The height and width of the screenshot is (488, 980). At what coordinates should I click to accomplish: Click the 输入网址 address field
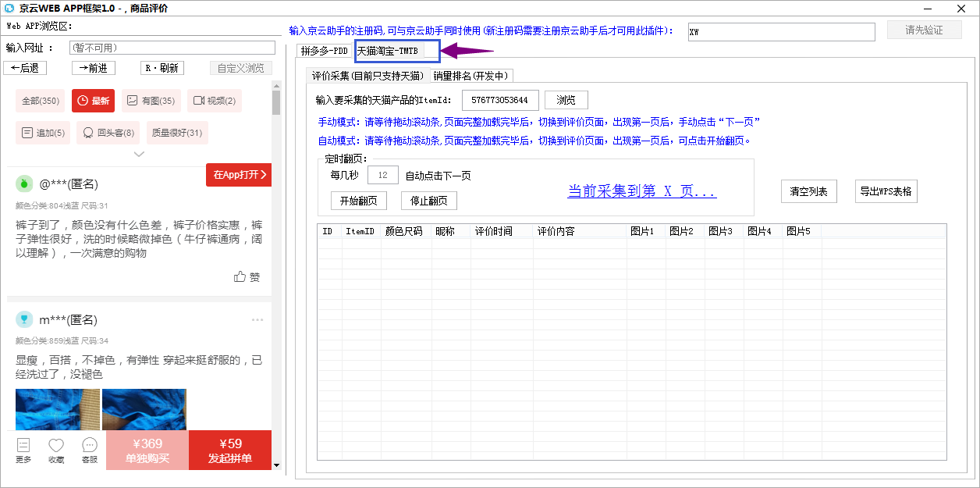(x=172, y=48)
